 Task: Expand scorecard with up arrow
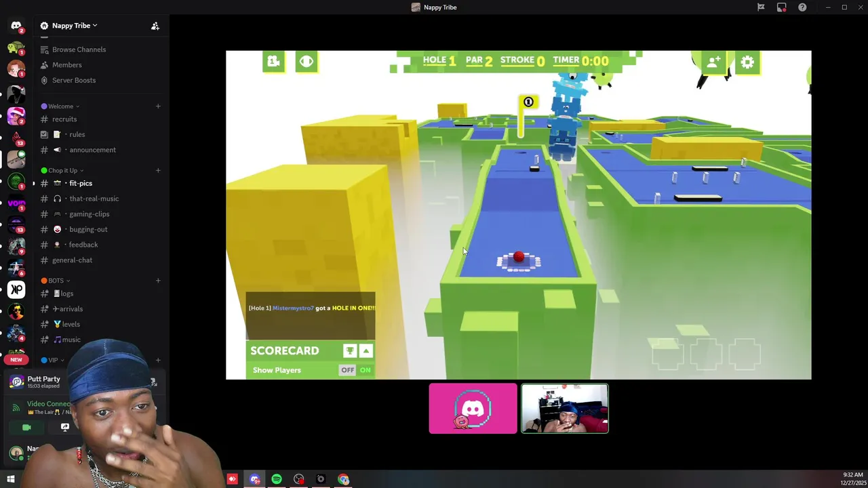pyautogui.click(x=366, y=350)
